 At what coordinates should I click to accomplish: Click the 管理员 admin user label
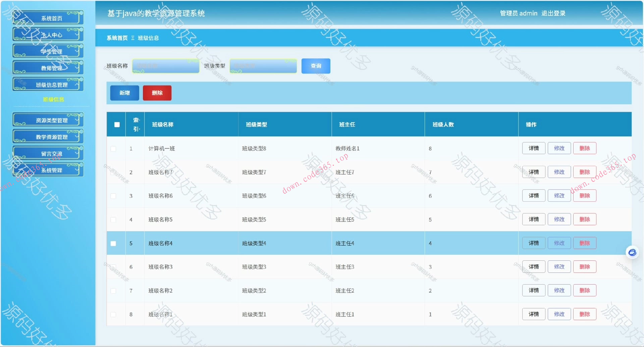(x=519, y=13)
